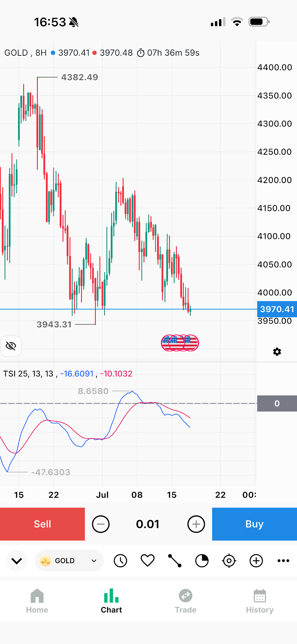Select the trend line drawing tool
This screenshot has width=297, height=644.
(x=175, y=561)
